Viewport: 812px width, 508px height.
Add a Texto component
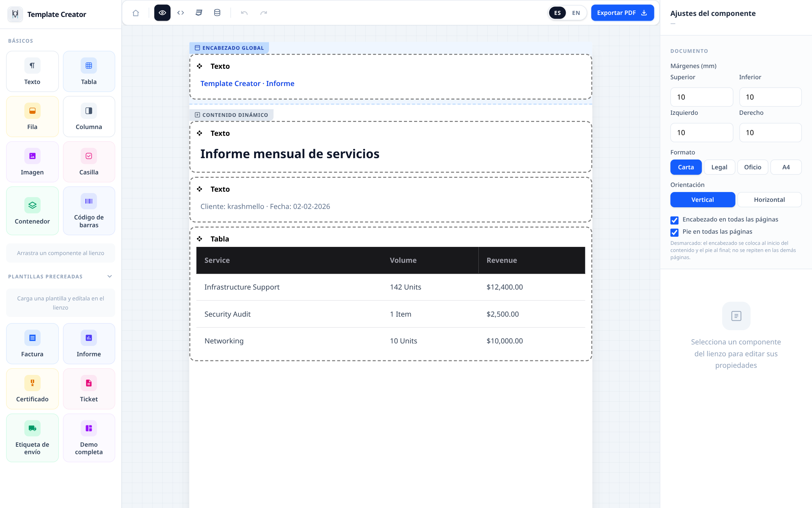(x=32, y=71)
